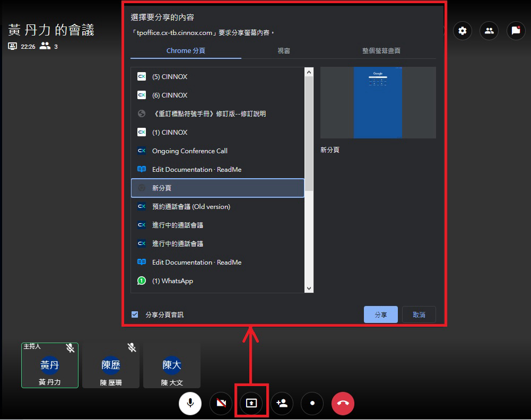The width and height of the screenshot is (531, 420).
Task: End the call with red hang-up button
Action: point(343,403)
